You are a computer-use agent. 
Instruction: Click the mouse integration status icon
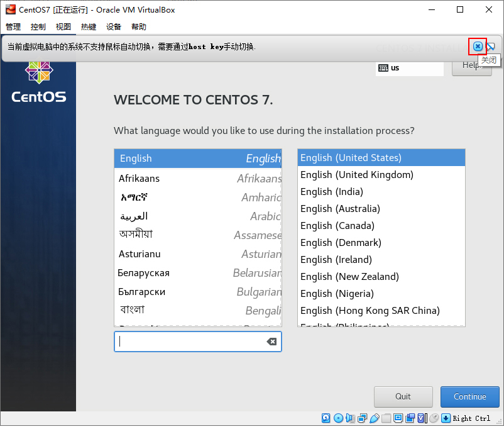pos(434,418)
